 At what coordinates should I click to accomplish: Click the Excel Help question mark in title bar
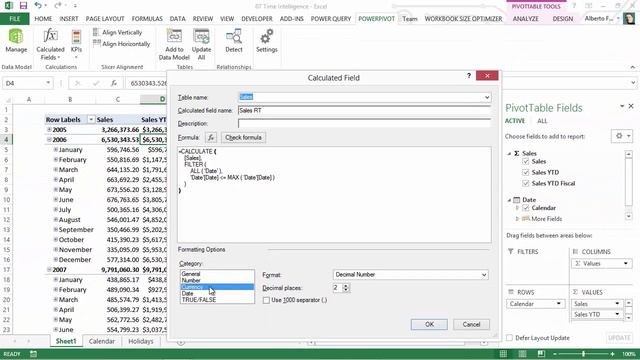[x=574, y=6]
